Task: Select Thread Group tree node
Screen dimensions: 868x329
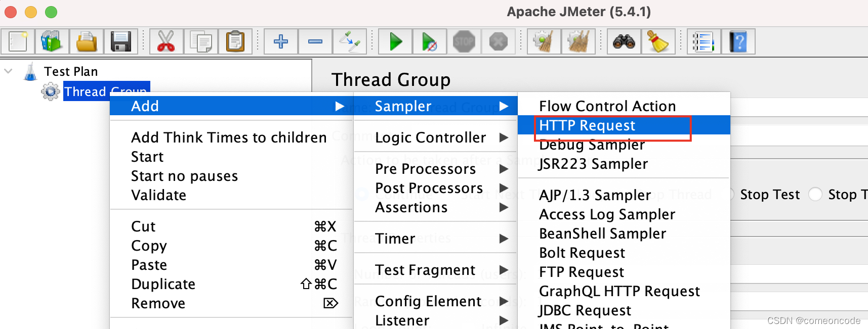Action: [106, 91]
